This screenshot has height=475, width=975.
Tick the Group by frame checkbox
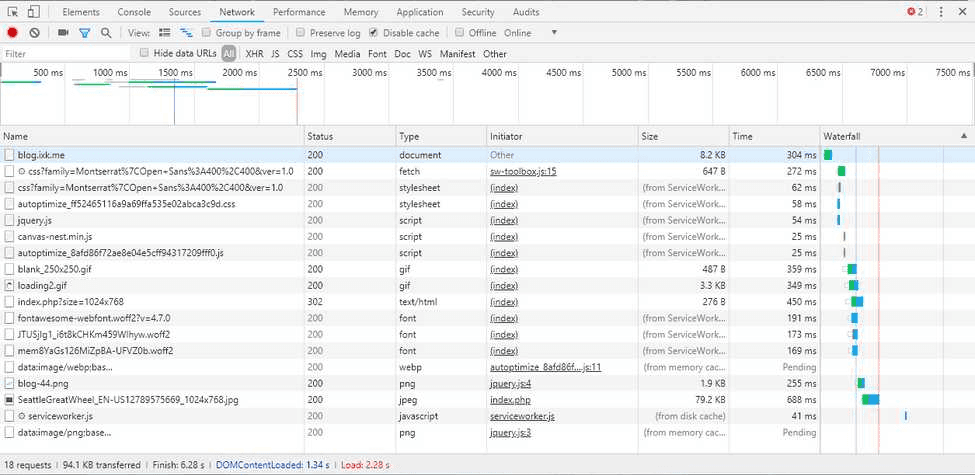[207, 33]
